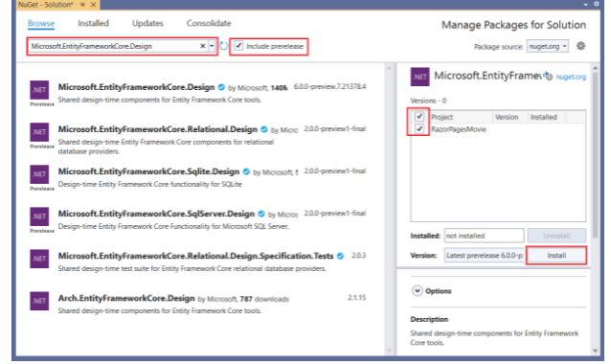Click the .NET icon of SqlServer.Design package
The height and width of the screenshot is (364, 611).
(x=39, y=216)
